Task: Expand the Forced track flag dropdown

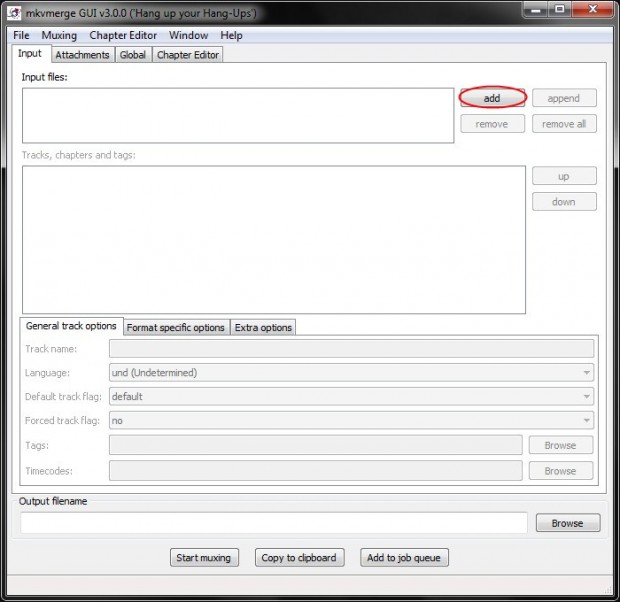Action: pyautogui.click(x=352, y=420)
